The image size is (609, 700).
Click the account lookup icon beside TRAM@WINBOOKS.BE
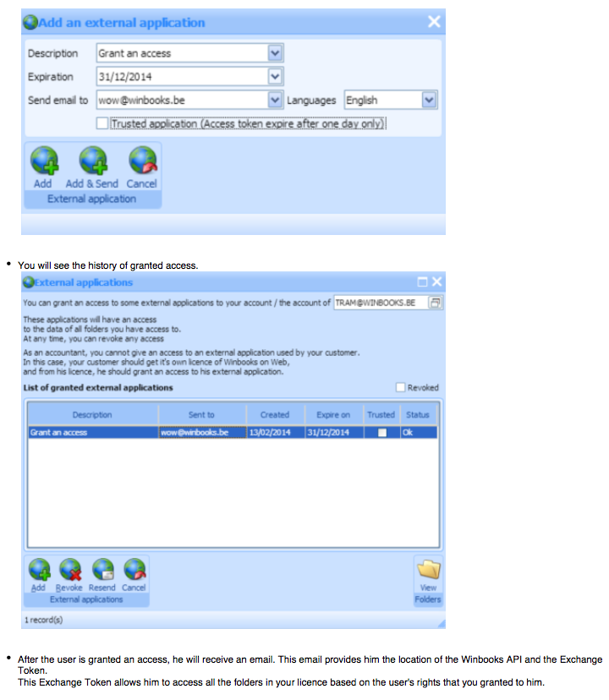click(435, 303)
